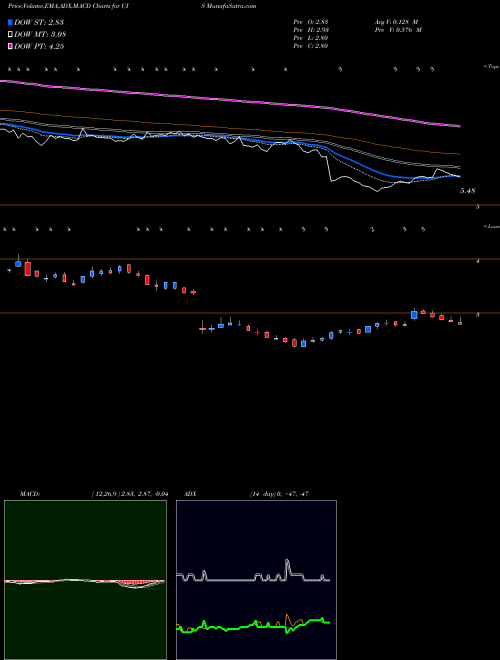Click the white DOW MT legend swatch
Image resolution: width=500 pixels, height=660 pixels.
(x=11, y=35)
